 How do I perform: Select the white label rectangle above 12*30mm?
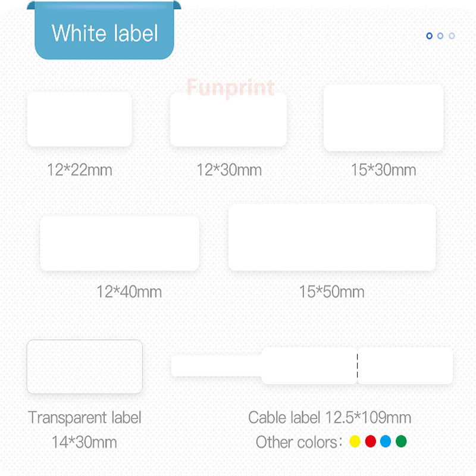tap(228, 119)
